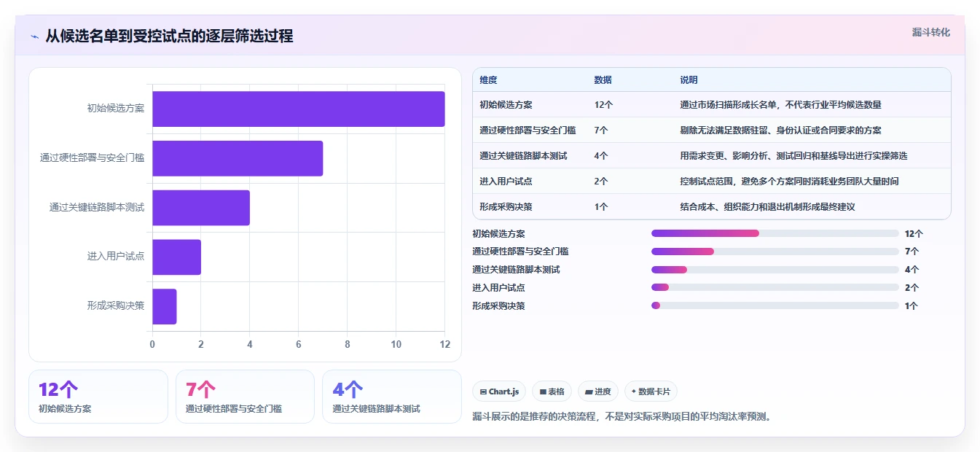Click the description 控制试点范围
The width and height of the screenshot is (980, 452).
(789, 182)
